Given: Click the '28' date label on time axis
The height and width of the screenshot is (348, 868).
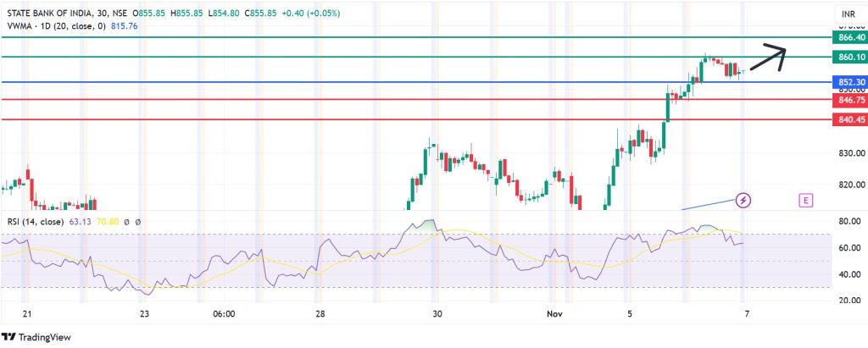Looking at the screenshot, I should coord(320,313).
